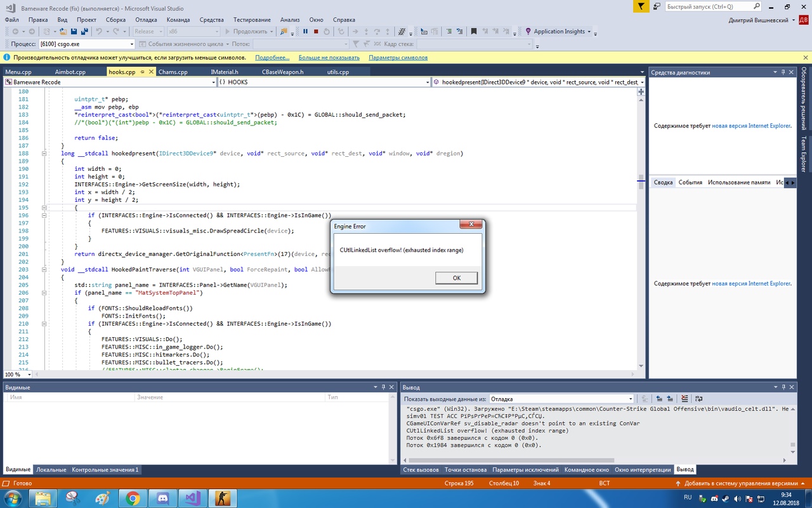Image resolution: width=812 pixels, height=508 pixels.
Task: Click the CS:GO icon in the taskbar
Action: [221, 498]
